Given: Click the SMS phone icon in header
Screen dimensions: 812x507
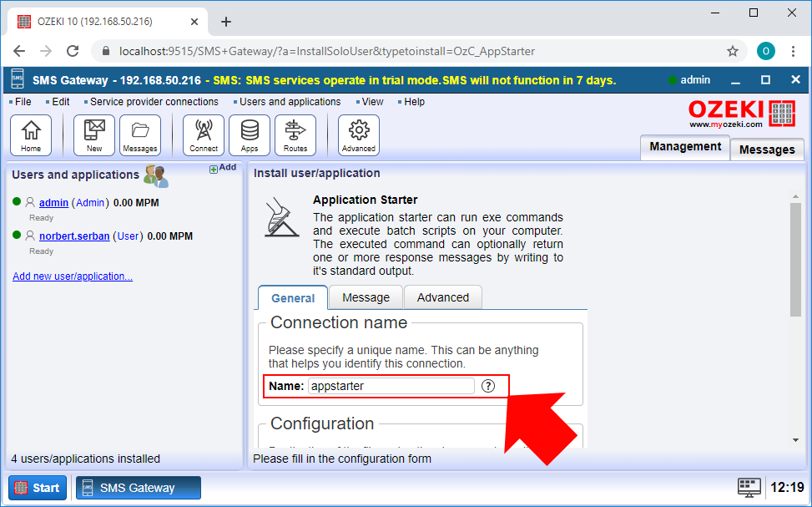Looking at the screenshot, I should [18, 80].
